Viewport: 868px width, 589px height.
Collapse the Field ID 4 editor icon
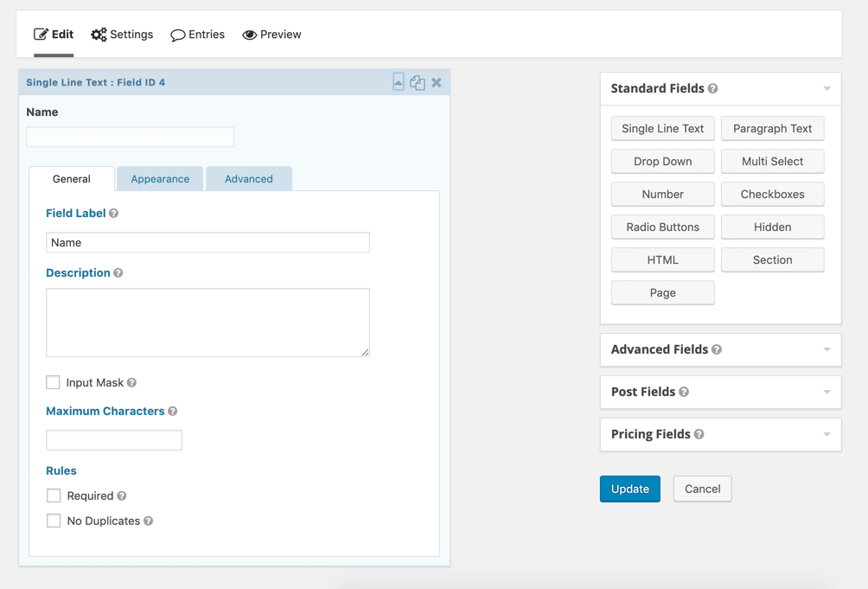[398, 82]
